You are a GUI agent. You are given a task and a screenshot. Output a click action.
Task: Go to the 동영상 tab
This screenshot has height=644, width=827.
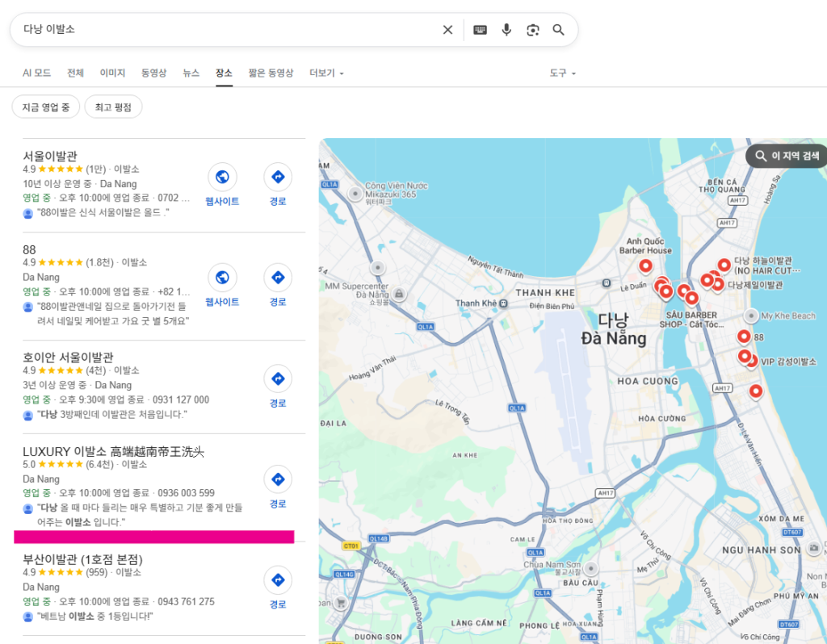point(153,73)
